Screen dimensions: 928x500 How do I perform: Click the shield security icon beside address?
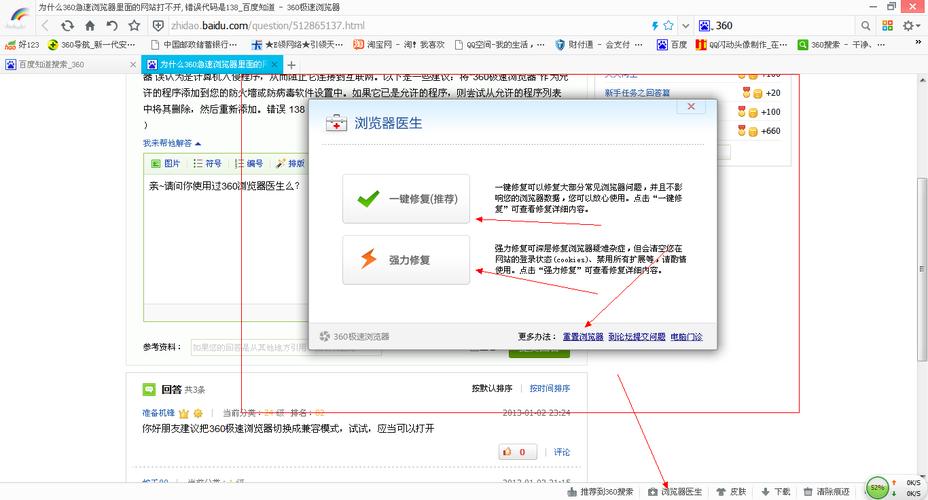pyautogui.click(x=158, y=25)
